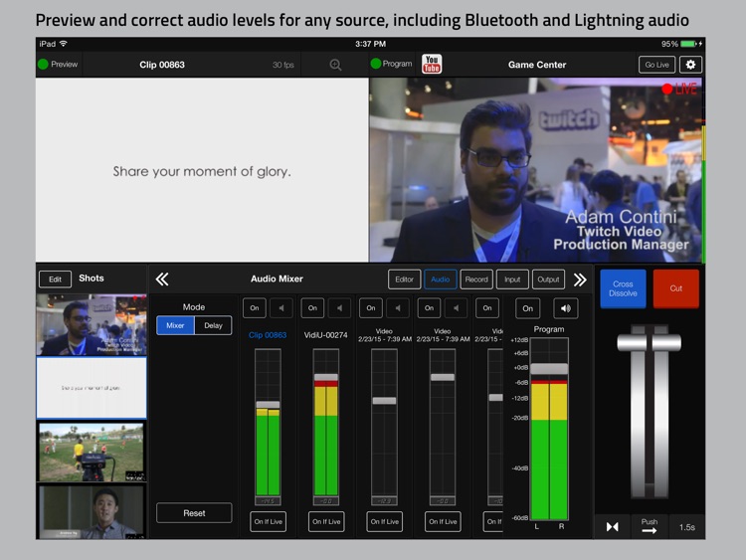Click the YouTube destination icon
This screenshot has width=746, height=560.
tap(432, 65)
